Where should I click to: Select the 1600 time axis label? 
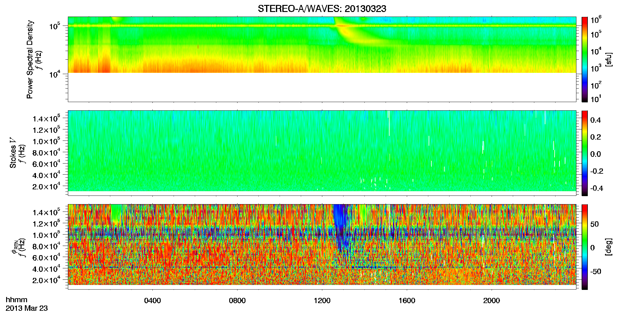(407, 301)
